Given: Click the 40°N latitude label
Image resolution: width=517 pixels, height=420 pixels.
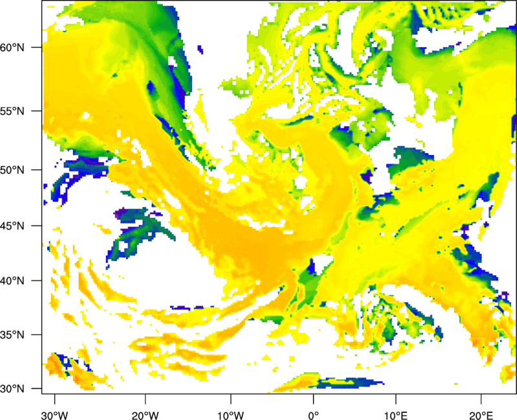Looking at the screenshot, I should click(x=12, y=281).
